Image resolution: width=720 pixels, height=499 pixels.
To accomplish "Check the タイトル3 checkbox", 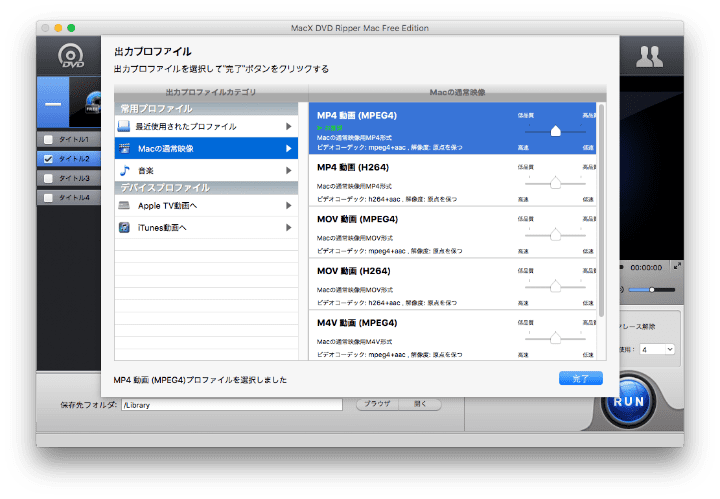I will pyautogui.click(x=48, y=178).
